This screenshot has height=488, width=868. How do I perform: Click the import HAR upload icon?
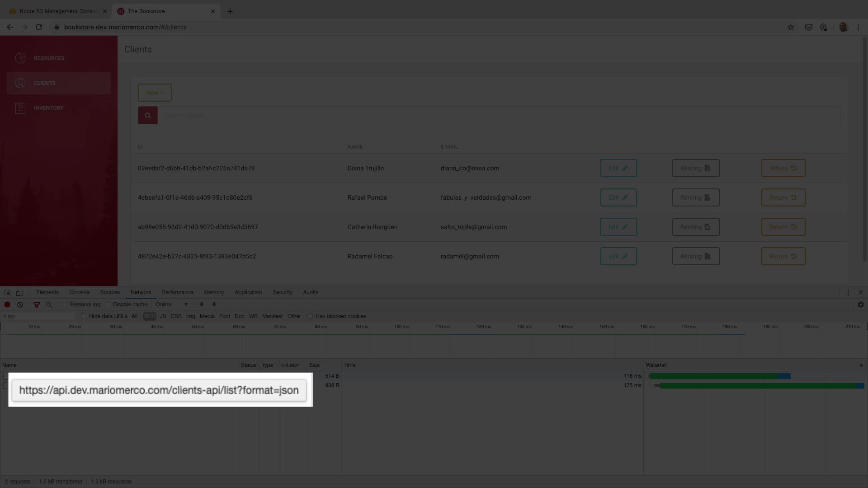[202, 305]
